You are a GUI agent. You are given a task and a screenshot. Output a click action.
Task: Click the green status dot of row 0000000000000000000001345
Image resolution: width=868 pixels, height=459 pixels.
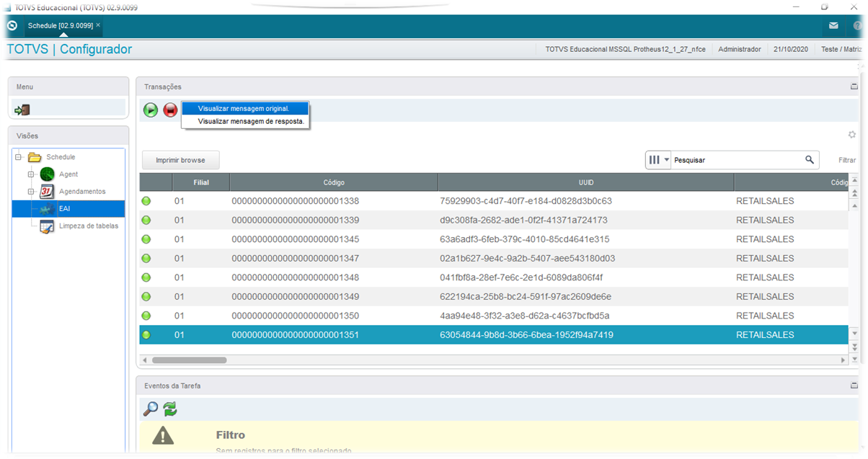[146, 239]
